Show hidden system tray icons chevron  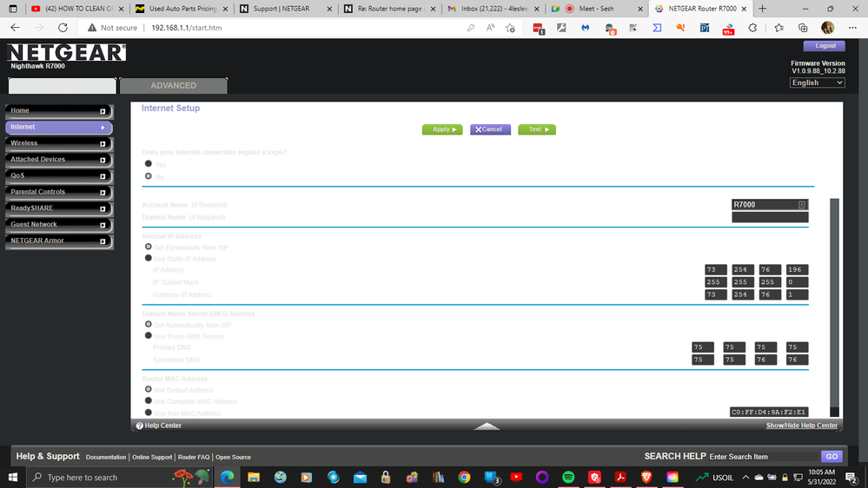click(745, 477)
